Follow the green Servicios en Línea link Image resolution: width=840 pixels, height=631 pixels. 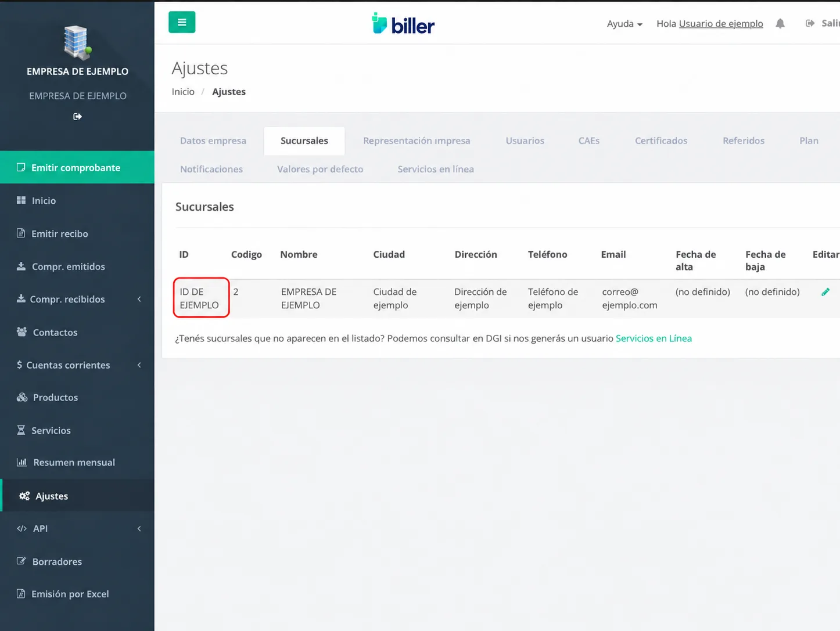(654, 338)
